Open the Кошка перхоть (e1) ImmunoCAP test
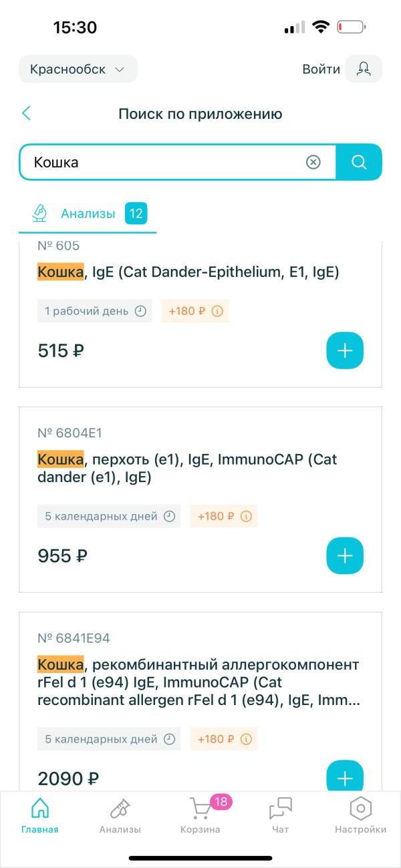Viewport: 401px width, 868px height. pyautogui.click(x=187, y=469)
